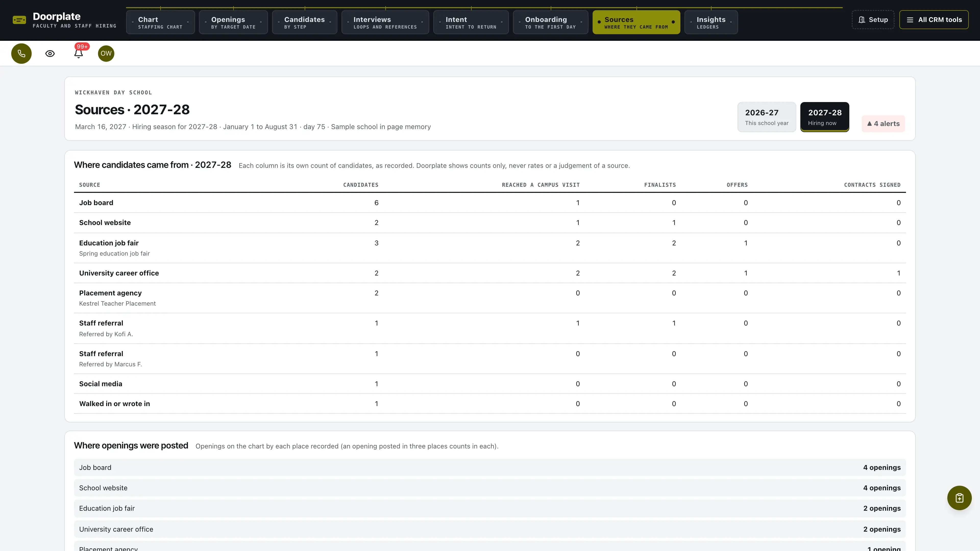The width and height of the screenshot is (980, 551).
Task: Open the Interviews loops and references tab
Action: tap(385, 22)
